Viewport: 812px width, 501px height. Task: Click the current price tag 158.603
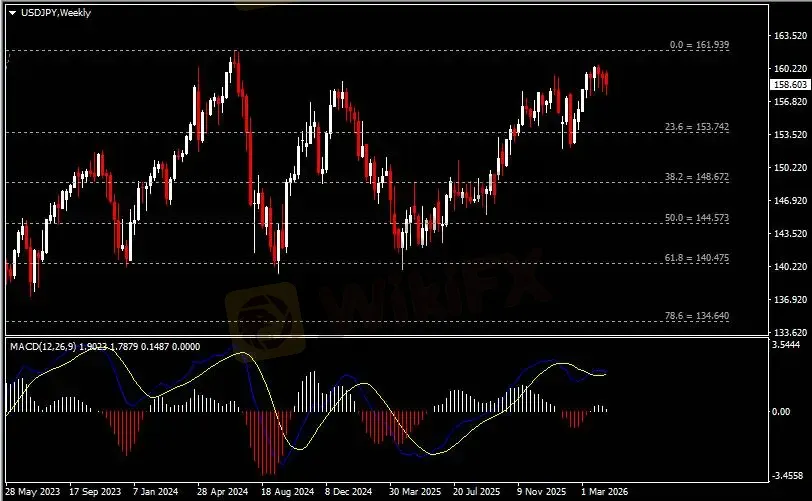point(790,85)
